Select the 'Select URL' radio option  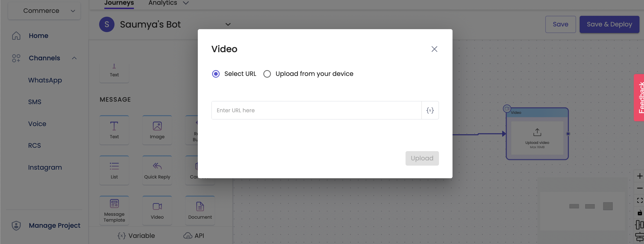coord(216,74)
